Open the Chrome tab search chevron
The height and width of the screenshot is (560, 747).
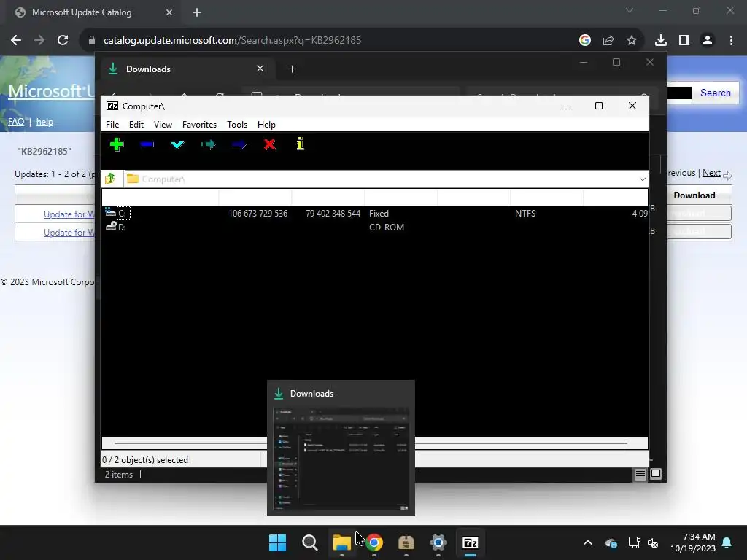pos(630,10)
